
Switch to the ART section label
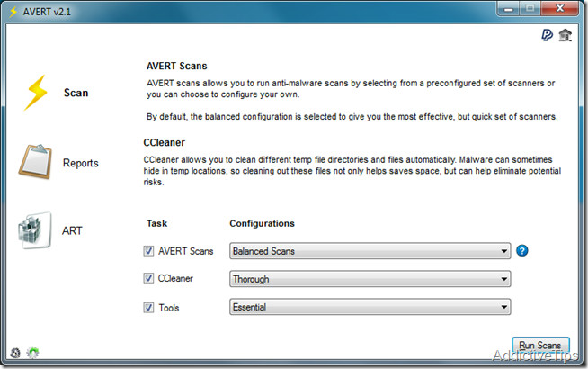(72, 230)
